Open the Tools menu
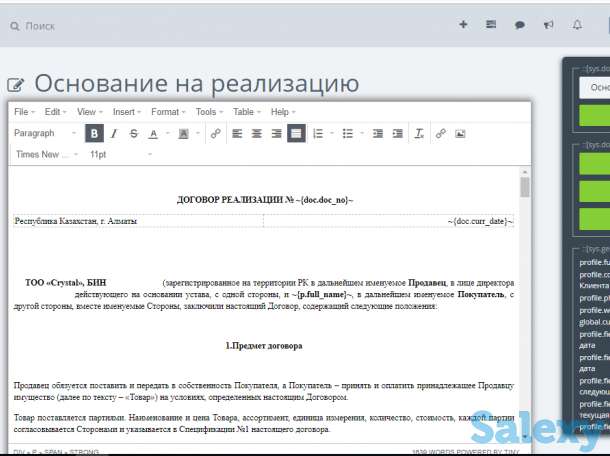Viewport: 610px width, 456px height. pyautogui.click(x=209, y=112)
